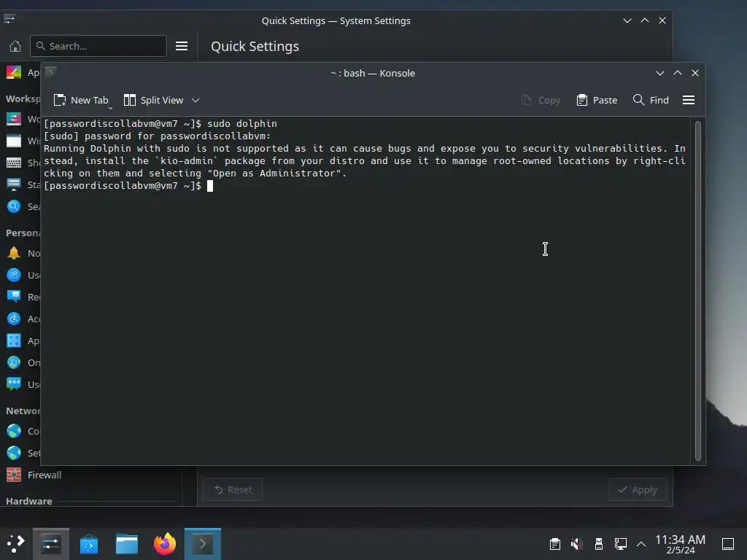Open the clipboard tray icon
The image size is (747, 560).
pyautogui.click(x=554, y=543)
